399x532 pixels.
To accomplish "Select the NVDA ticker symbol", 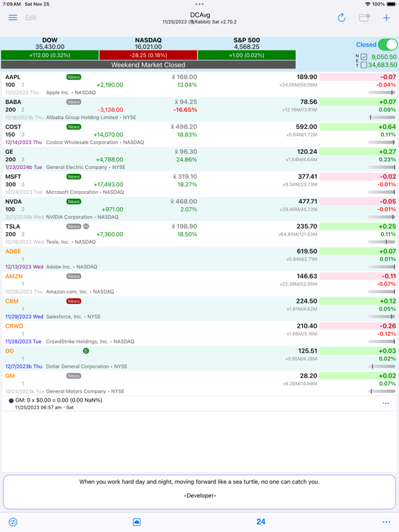I will (x=14, y=202).
